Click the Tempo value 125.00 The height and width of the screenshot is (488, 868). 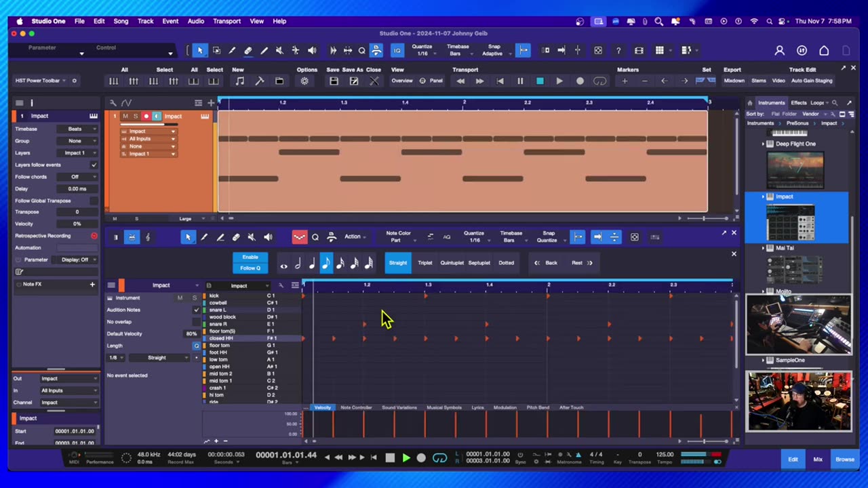coord(665,455)
